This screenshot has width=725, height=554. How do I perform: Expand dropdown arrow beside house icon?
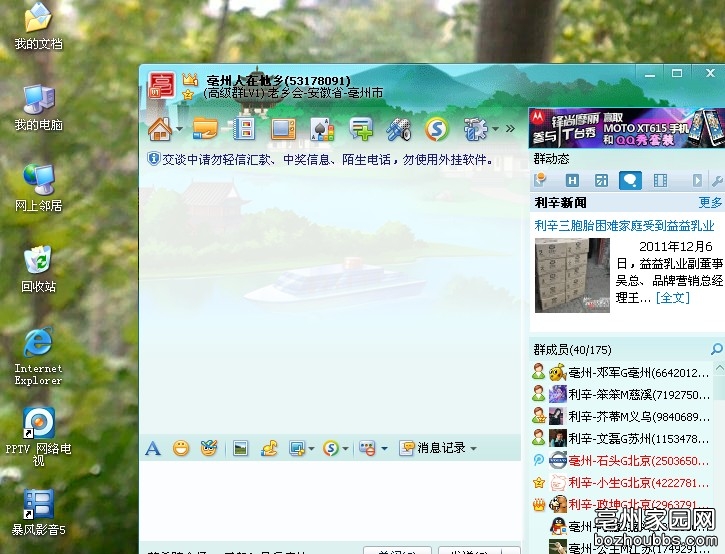pos(179,129)
